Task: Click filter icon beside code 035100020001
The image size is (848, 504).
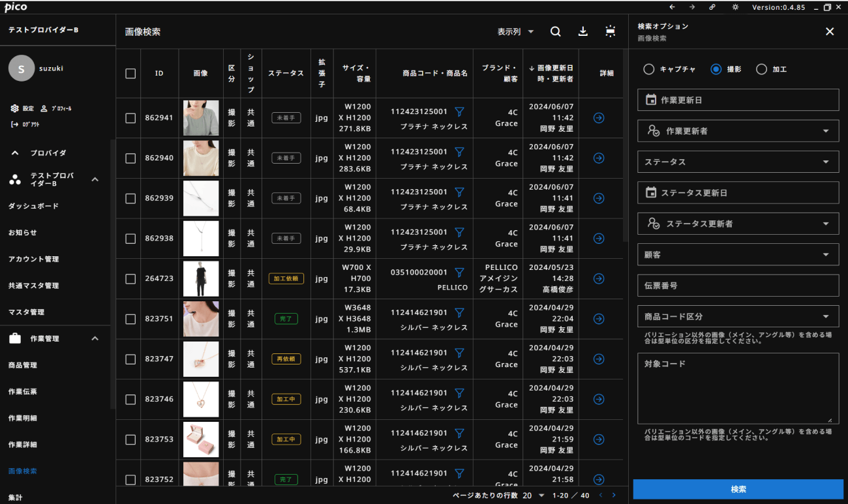Action: coord(459,273)
